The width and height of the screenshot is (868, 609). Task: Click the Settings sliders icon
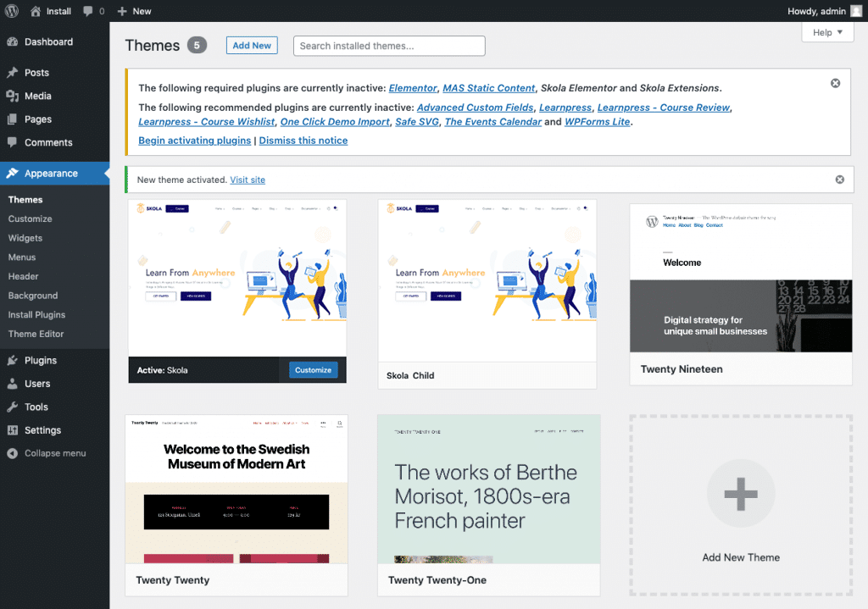(12, 430)
